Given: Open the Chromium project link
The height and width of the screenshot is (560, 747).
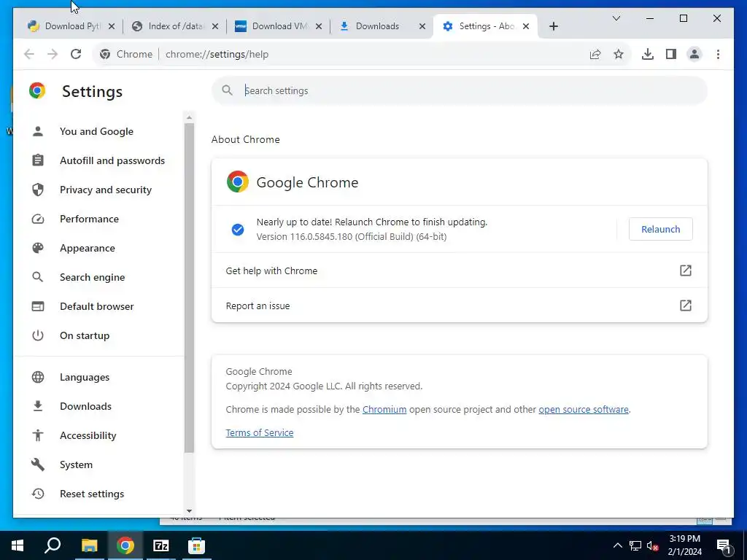Looking at the screenshot, I should pos(384,410).
